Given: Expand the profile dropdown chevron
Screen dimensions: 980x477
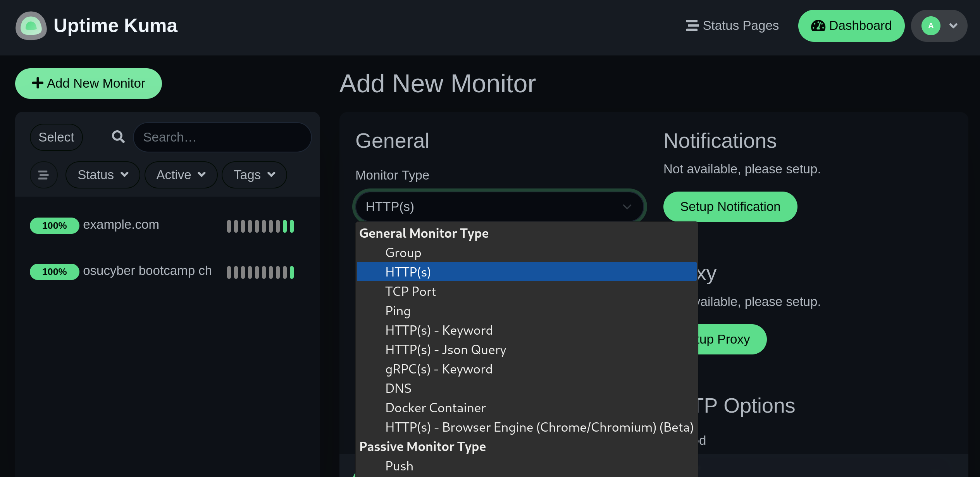Looking at the screenshot, I should (x=954, y=26).
